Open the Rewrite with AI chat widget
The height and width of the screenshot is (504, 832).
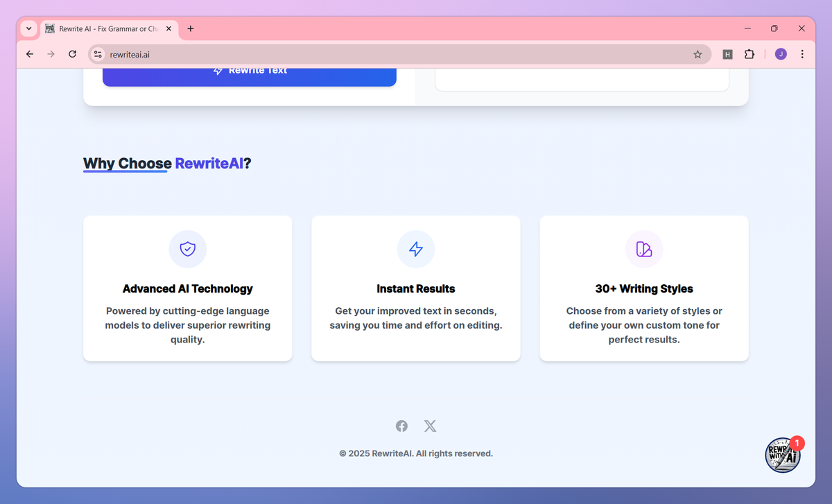pyautogui.click(x=783, y=455)
